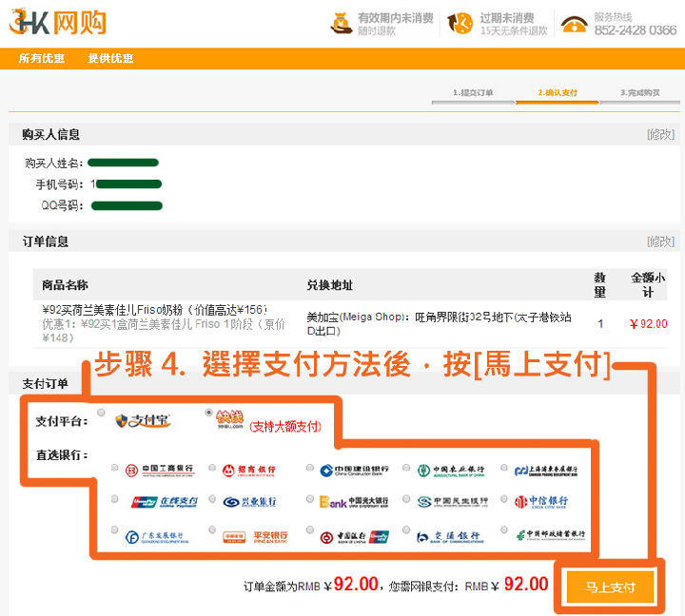Image resolution: width=685 pixels, height=616 pixels.
Task: Choose the 中信银行 radio button
Action: point(503,500)
